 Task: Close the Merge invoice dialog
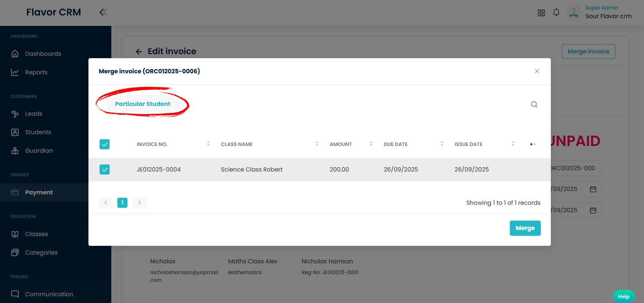click(537, 71)
